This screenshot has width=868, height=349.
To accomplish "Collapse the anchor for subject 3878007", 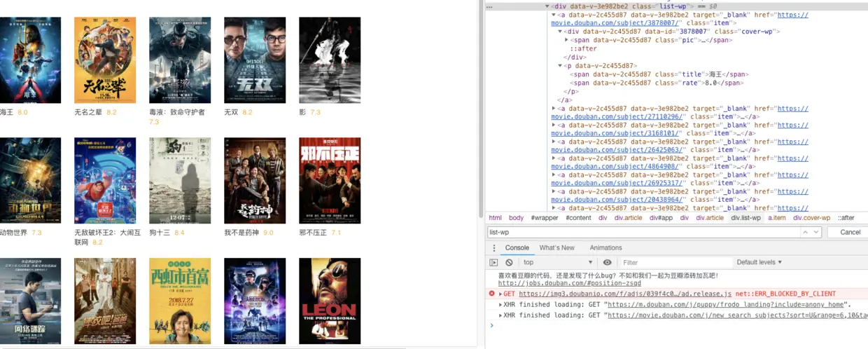I will [x=554, y=15].
